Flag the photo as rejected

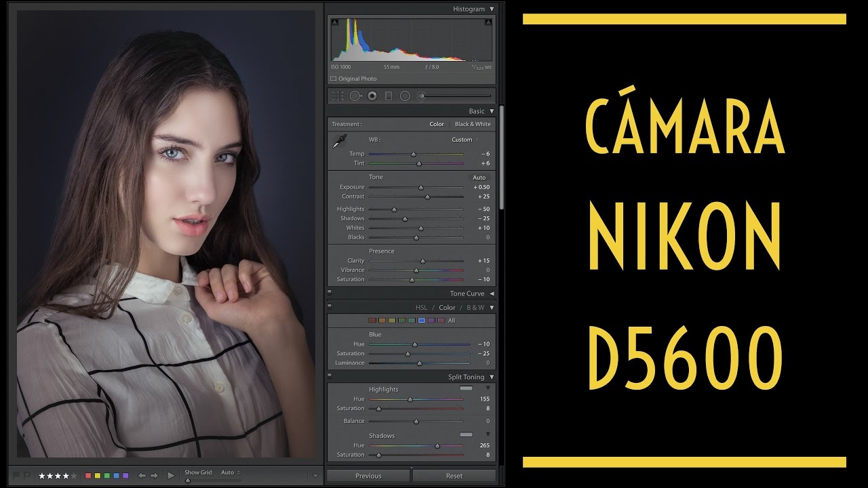[27, 476]
